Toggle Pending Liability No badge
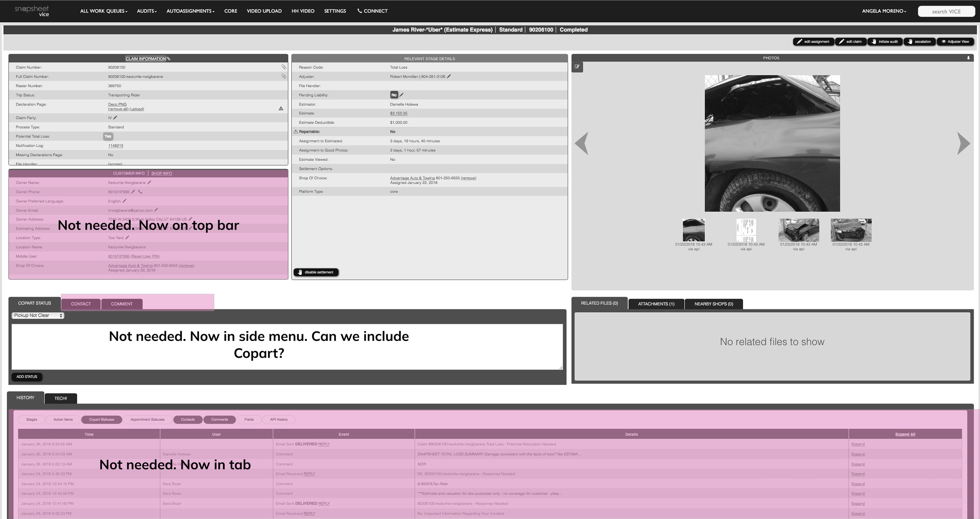980x519 pixels. [394, 95]
